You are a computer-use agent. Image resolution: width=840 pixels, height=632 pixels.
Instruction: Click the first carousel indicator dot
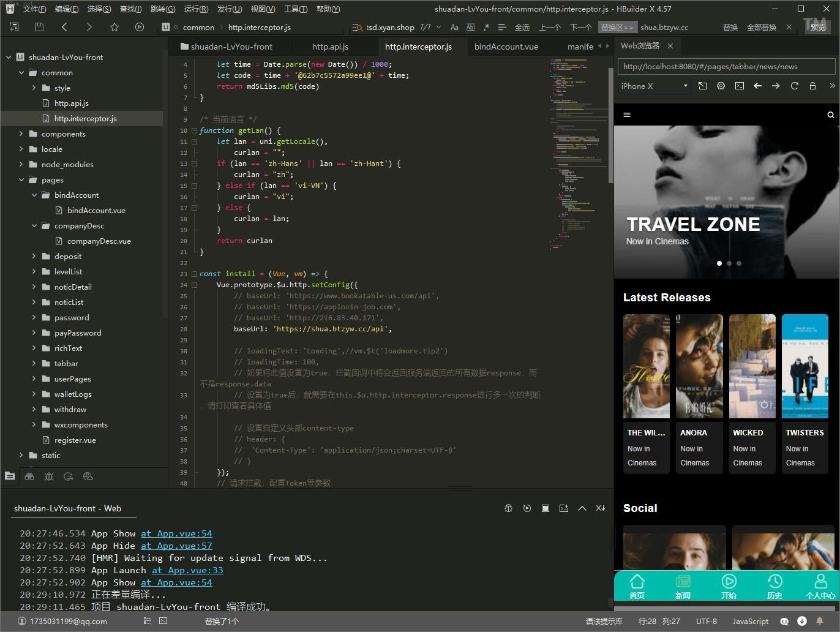coord(719,263)
